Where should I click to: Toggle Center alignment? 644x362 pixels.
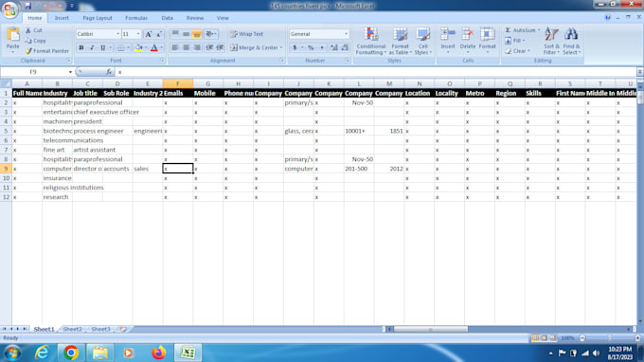coord(186,47)
